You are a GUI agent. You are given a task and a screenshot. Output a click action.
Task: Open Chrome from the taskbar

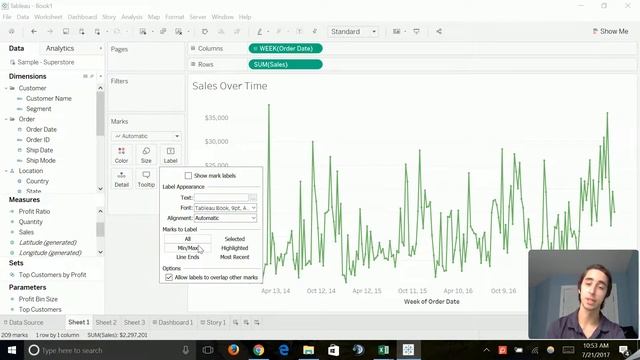click(x=258, y=350)
